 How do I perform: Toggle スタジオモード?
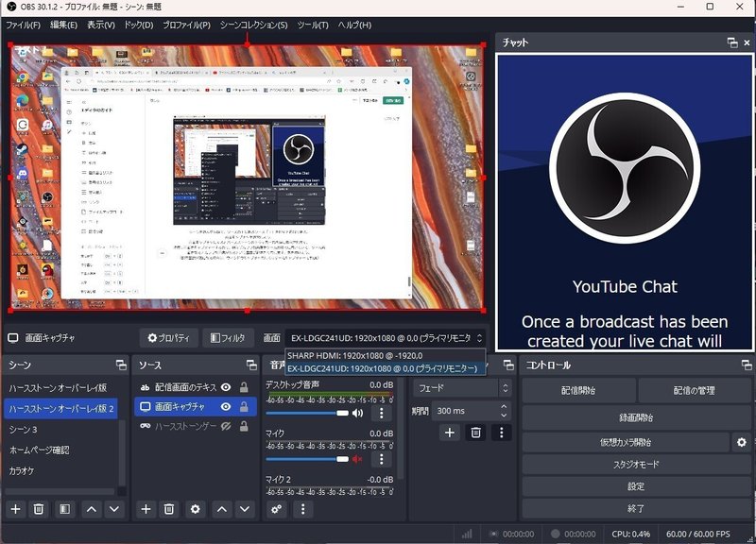(636, 465)
